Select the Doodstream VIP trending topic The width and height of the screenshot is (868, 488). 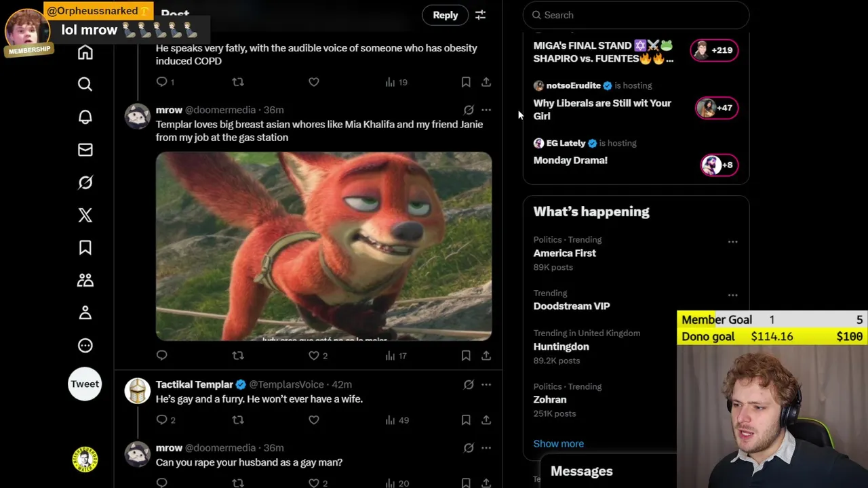pyautogui.click(x=571, y=306)
